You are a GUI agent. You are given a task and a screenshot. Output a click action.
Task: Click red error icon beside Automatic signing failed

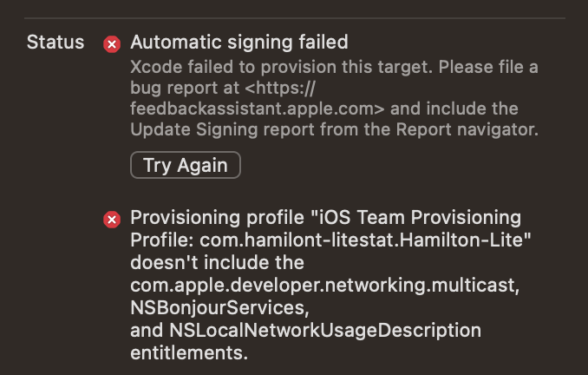point(112,44)
